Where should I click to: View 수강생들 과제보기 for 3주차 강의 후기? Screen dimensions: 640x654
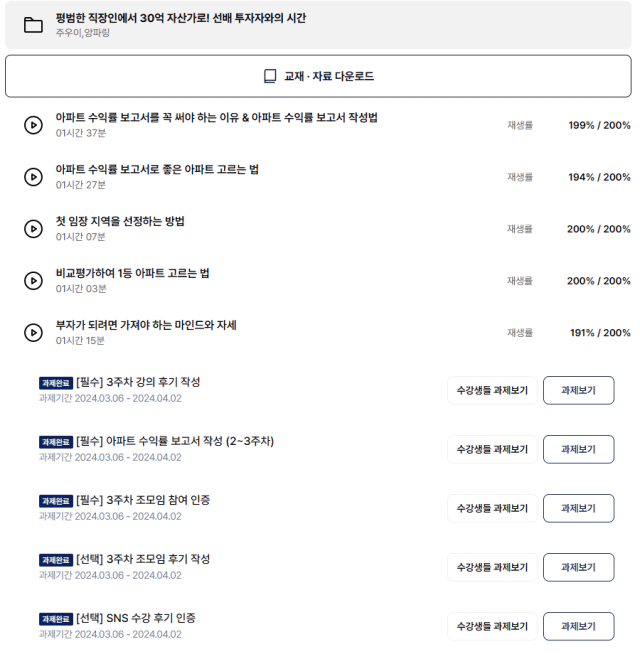(x=492, y=390)
